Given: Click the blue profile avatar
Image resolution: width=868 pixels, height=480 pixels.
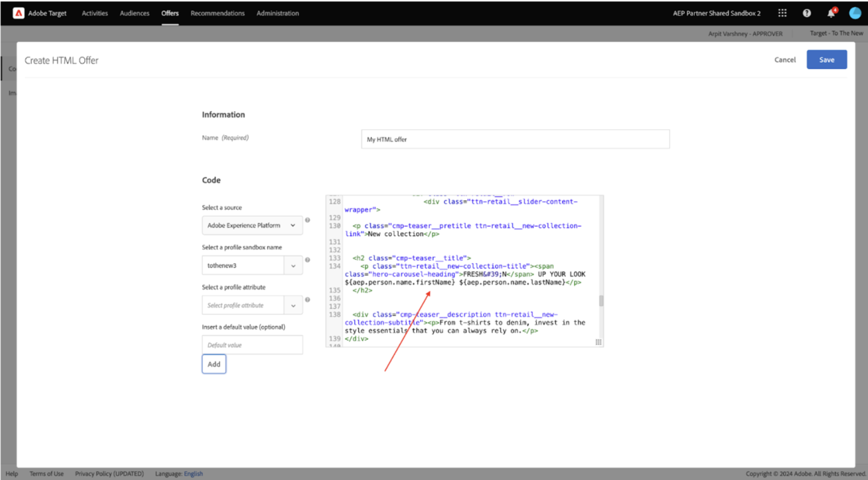Looking at the screenshot, I should [x=855, y=13].
